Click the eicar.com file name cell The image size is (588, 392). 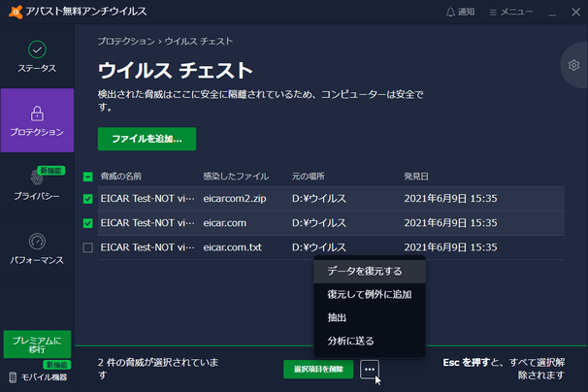pyautogui.click(x=225, y=223)
